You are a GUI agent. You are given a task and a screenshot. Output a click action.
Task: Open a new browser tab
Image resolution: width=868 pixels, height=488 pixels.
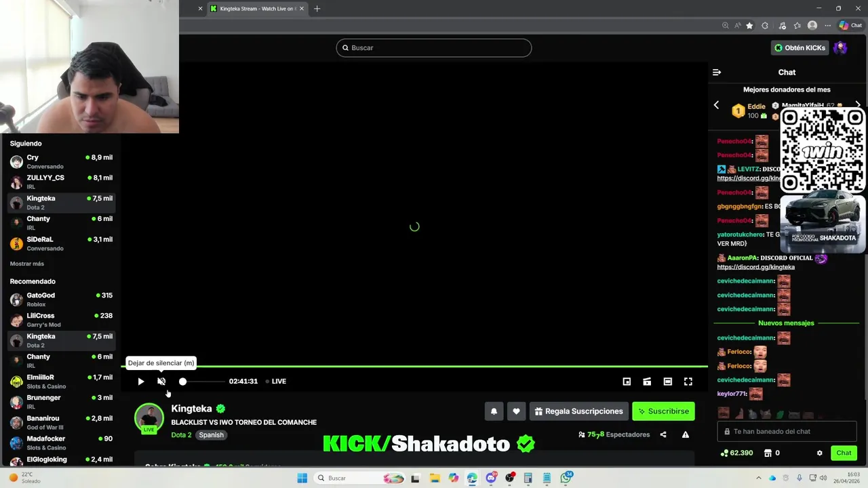pyautogui.click(x=317, y=9)
